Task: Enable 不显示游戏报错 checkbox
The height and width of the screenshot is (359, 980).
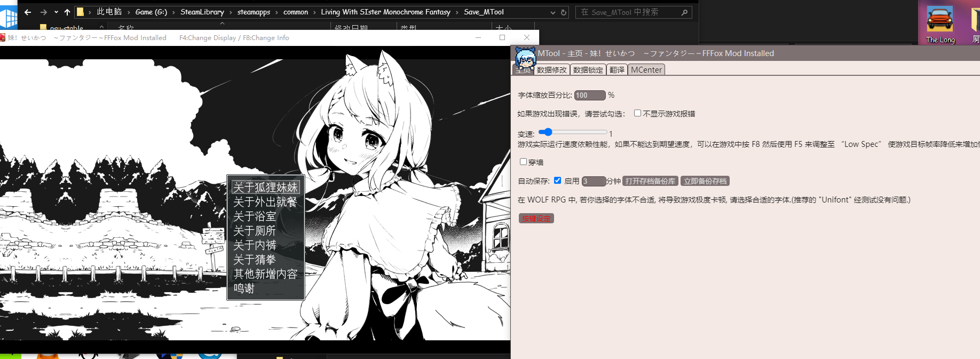Action: (x=637, y=113)
